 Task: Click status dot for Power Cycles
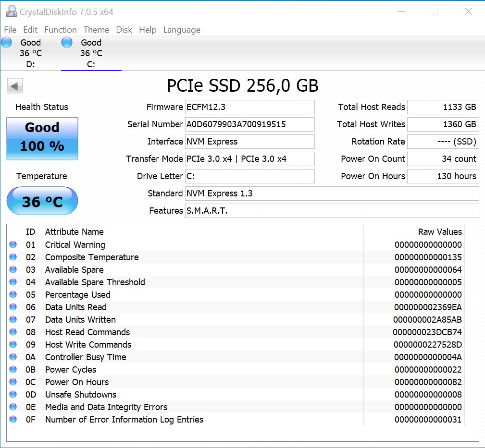[13, 369]
